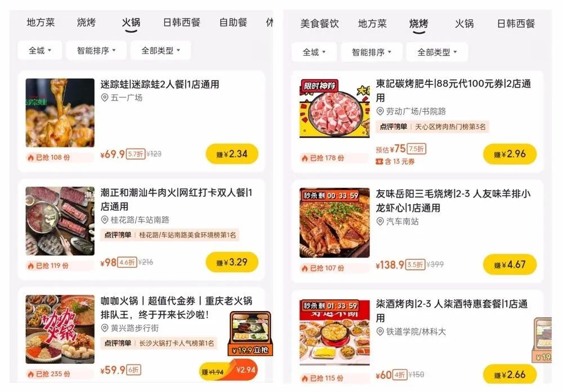The image size is (563, 392).
Task: Tap the location pin beside 黄兴路步行街
Action: pos(105,328)
